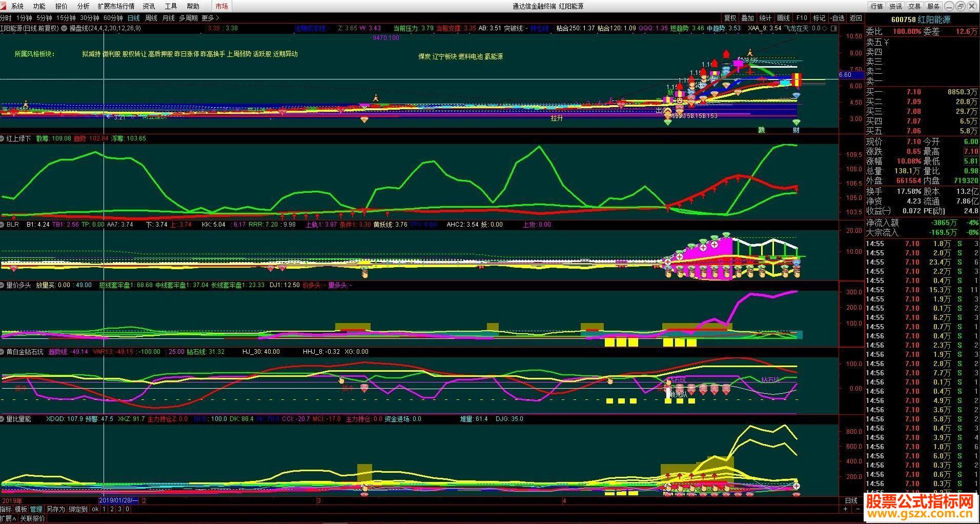Open the 关联报价 tab
This screenshot has height=524, width=980.
pyautogui.click(x=32, y=518)
